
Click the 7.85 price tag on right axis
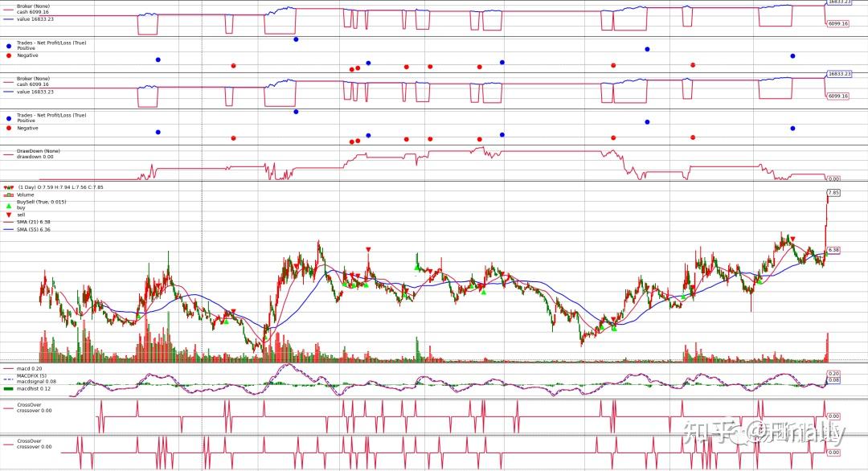(834, 193)
